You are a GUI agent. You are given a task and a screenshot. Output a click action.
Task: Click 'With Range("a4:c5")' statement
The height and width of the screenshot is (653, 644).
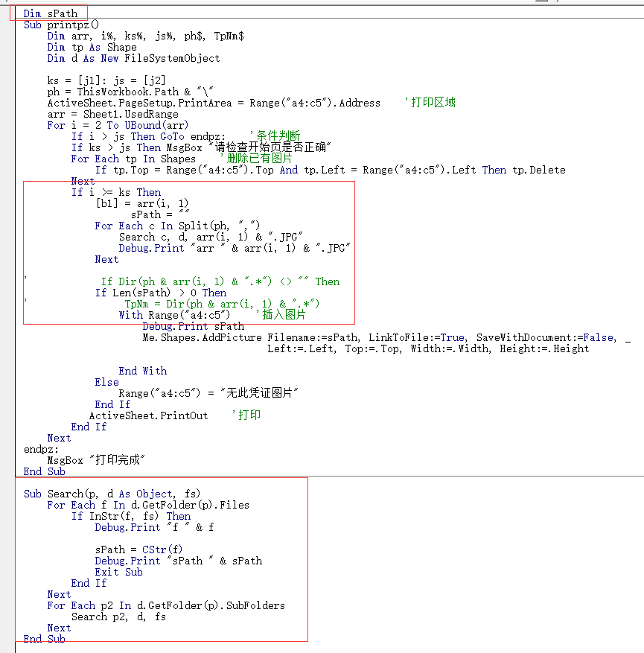pyautogui.click(x=174, y=316)
